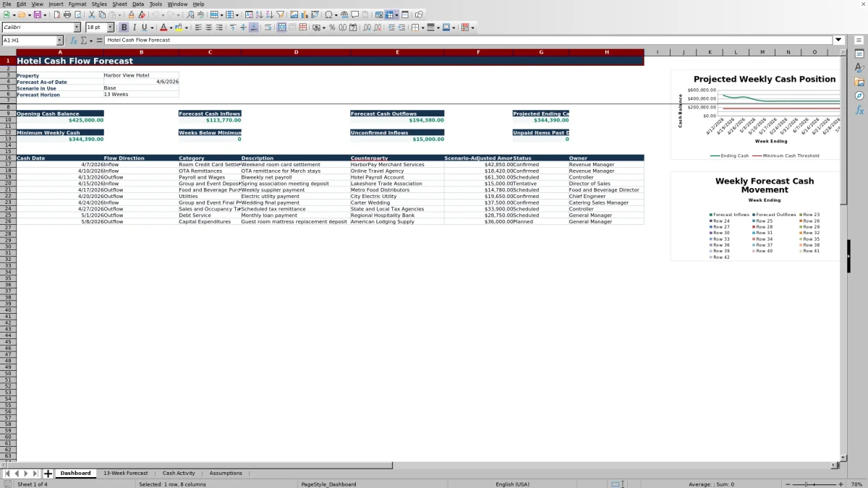Format cell as percent
The height and width of the screenshot is (488, 868).
pos(332,27)
